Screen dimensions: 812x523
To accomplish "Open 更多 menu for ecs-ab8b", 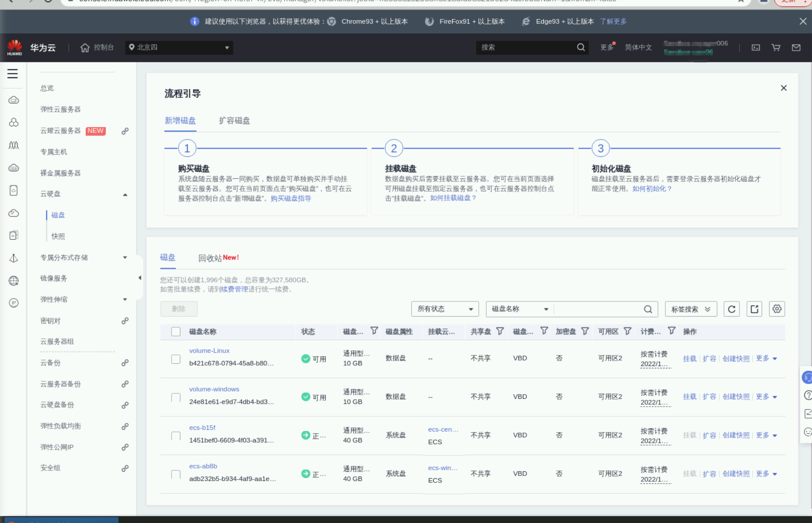I will pyautogui.click(x=766, y=474).
